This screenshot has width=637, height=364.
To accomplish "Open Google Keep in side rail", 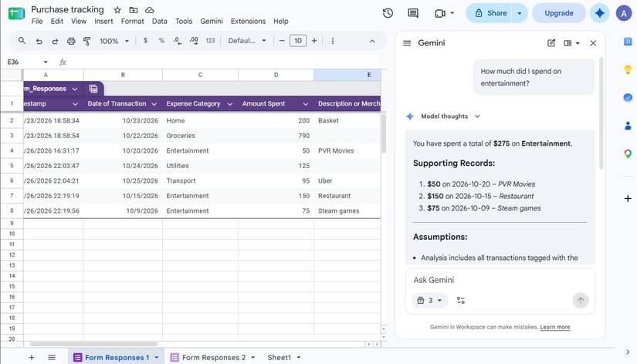I will pos(628,69).
